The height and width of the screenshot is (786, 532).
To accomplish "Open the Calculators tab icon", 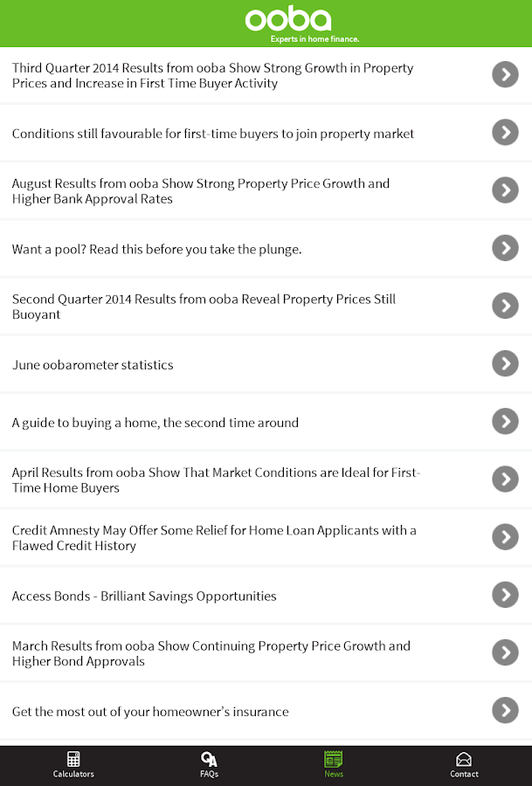I will click(73, 759).
